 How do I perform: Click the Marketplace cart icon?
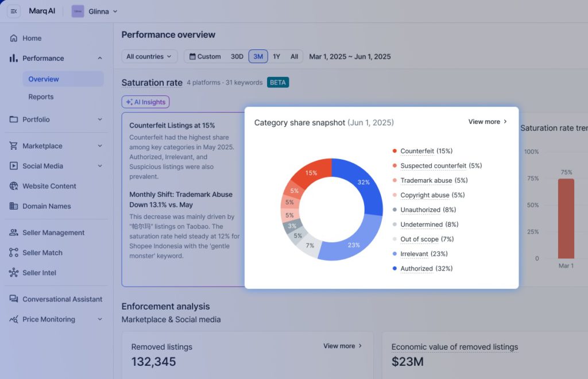[x=14, y=146]
